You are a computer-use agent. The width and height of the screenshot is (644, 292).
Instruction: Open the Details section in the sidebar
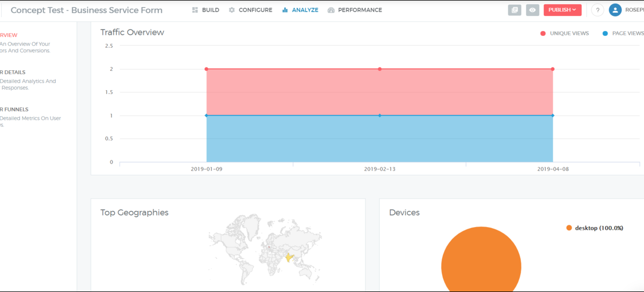13,72
